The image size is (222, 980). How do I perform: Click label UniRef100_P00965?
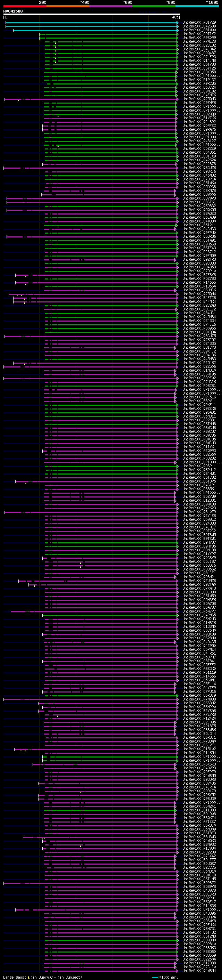[199, 328]
